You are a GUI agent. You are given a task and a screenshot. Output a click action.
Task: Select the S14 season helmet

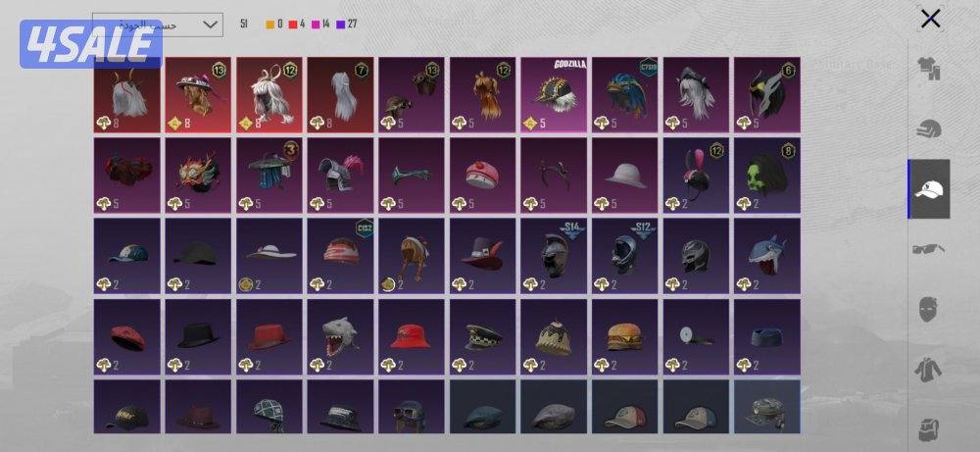tap(554, 256)
